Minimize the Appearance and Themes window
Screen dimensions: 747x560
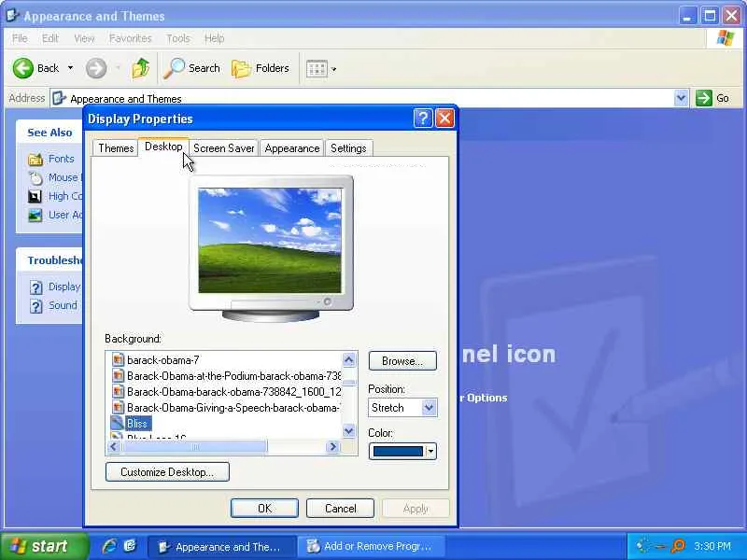pos(687,16)
